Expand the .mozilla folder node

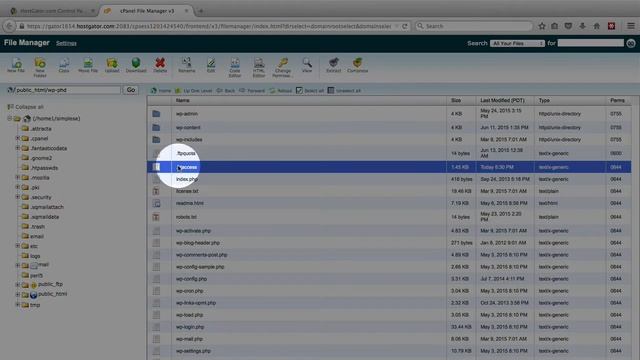click(x=18, y=177)
